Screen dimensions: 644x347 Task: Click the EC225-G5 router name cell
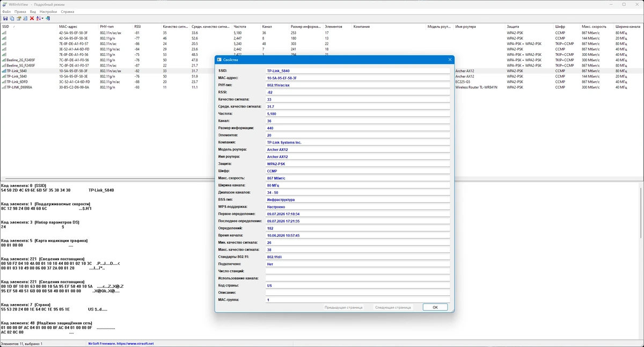[x=463, y=82]
